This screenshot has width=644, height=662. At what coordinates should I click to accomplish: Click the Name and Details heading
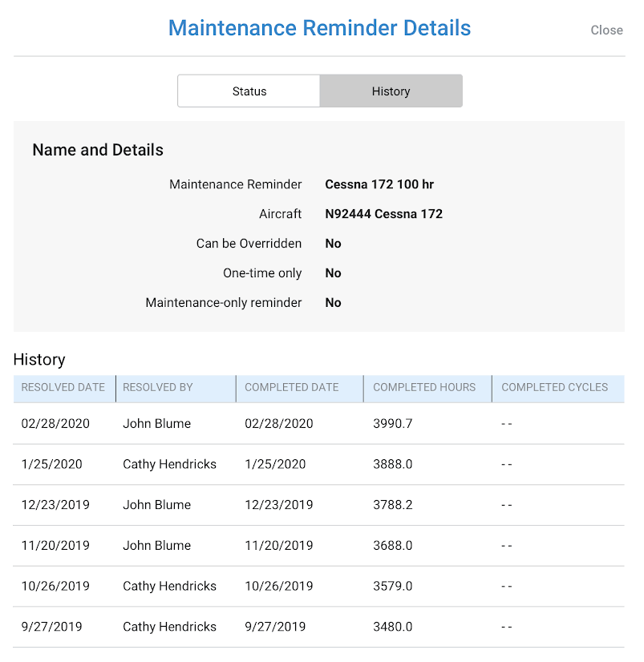[98, 150]
